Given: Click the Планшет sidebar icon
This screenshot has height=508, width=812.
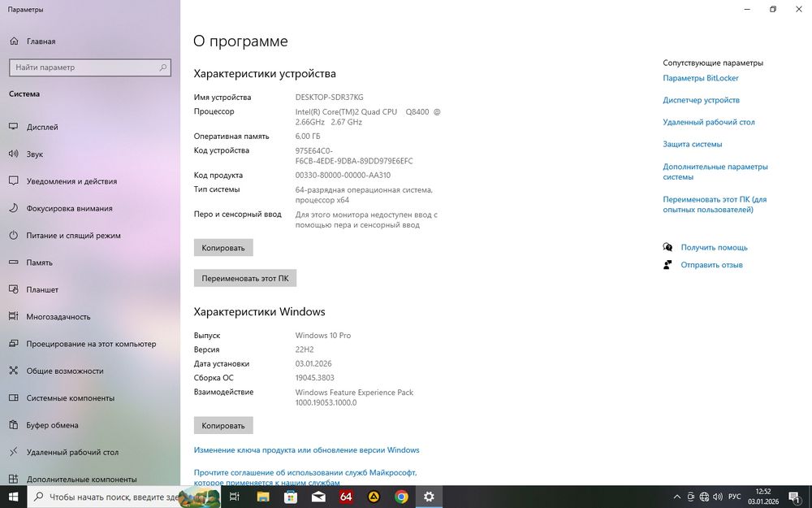Looking at the screenshot, I should [x=14, y=289].
